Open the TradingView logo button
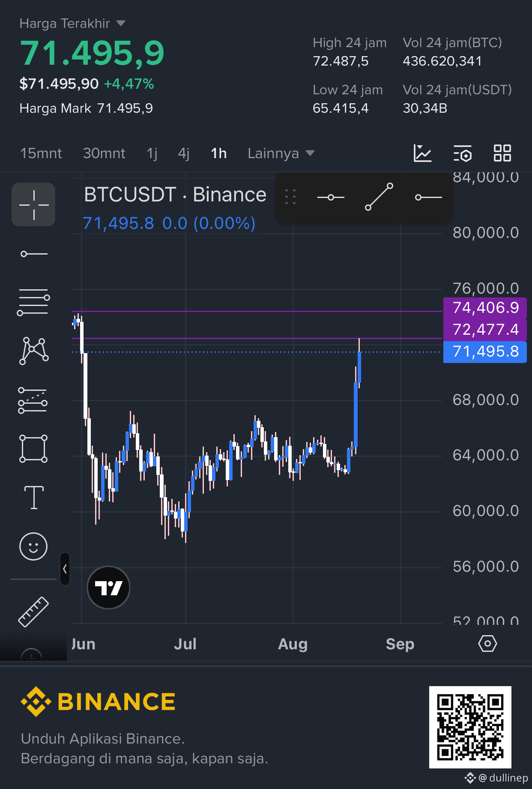This screenshot has height=789, width=532. pos(108,588)
